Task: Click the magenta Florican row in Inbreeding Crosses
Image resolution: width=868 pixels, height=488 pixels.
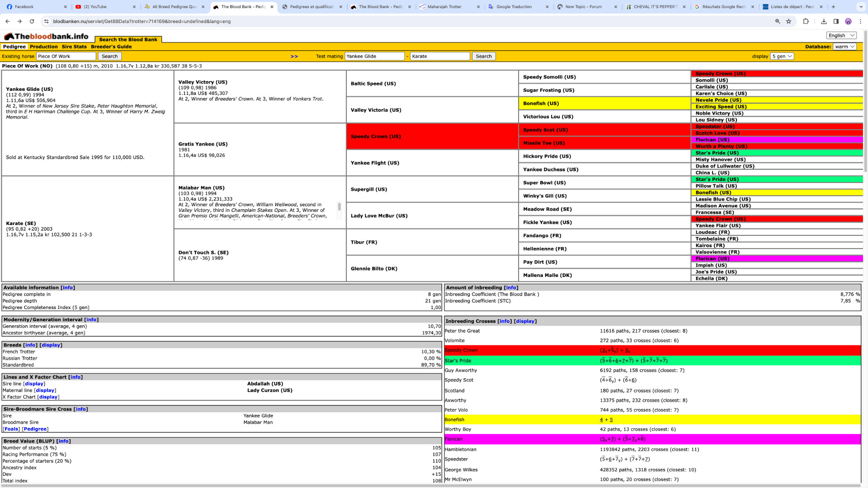Action: 652,439
